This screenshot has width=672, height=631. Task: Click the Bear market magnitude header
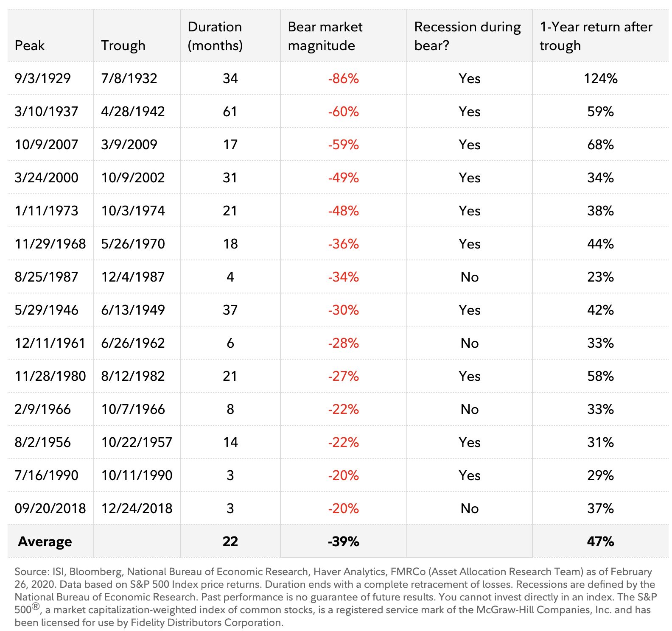(x=325, y=36)
